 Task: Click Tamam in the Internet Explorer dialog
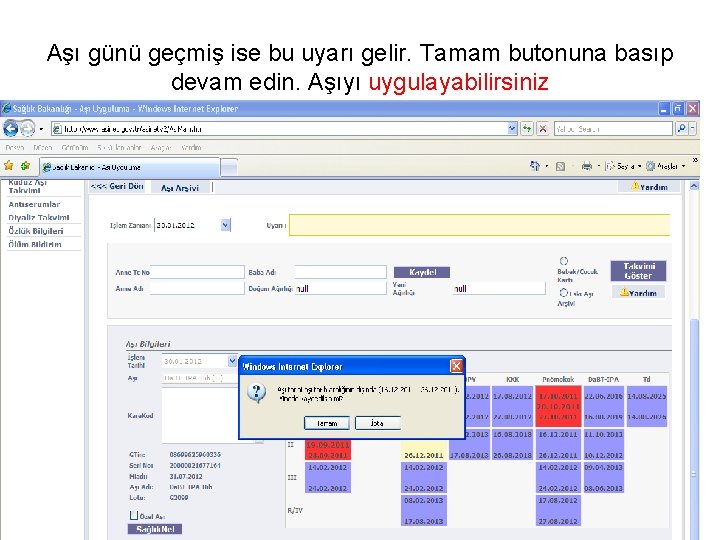pos(326,423)
